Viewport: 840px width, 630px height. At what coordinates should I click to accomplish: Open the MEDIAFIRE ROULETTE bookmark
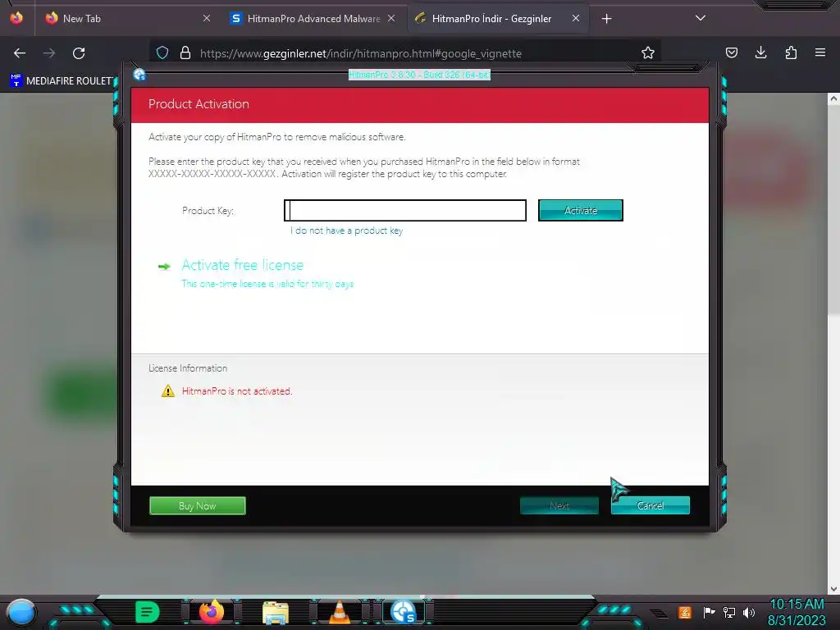click(x=62, y=81)
